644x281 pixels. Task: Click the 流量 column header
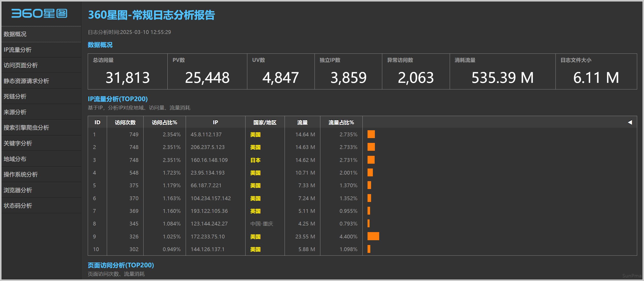pyautogui.click(x=302, y=122)
